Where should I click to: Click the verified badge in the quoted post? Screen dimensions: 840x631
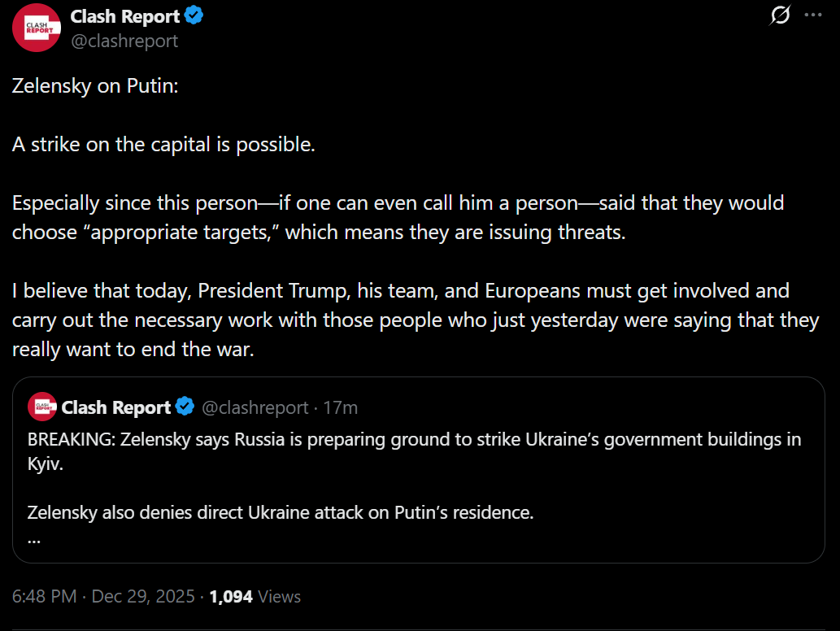click(185, 407)
